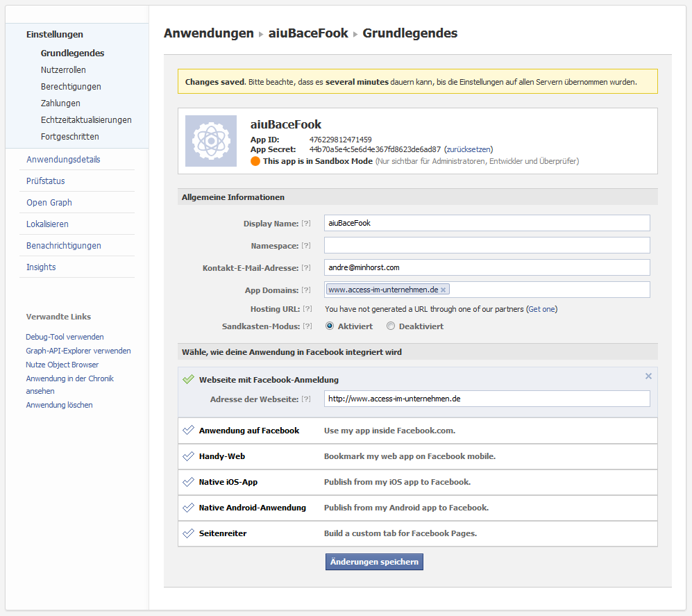692x616 pixels.
Task: Click the aiuBaceFook app atom icon
Action: (211, 141)
